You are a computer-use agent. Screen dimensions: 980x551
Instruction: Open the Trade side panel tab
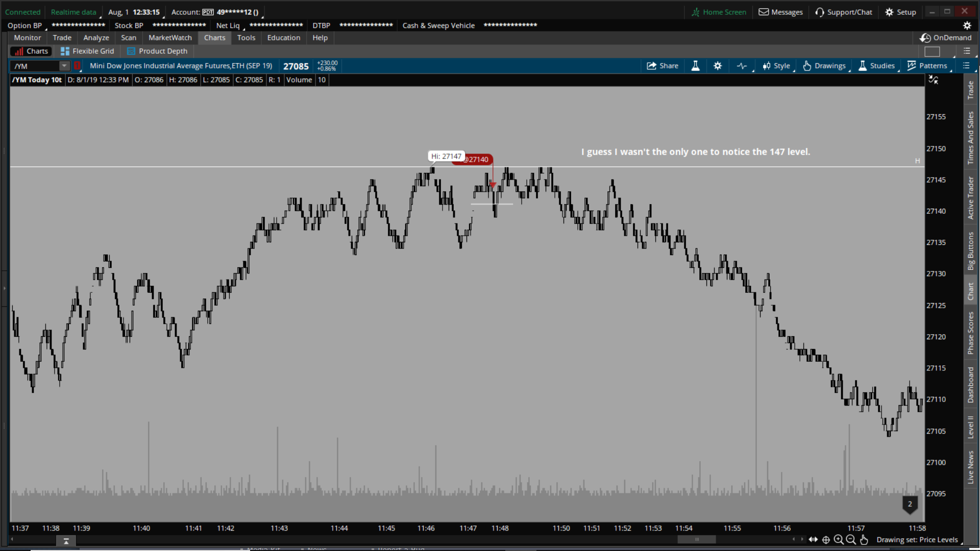(970, 90)
